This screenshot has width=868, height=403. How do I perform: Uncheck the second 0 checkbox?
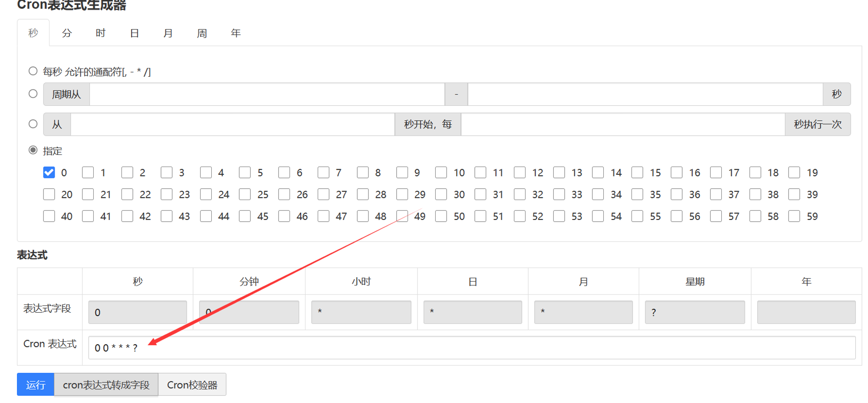[49, 173]
